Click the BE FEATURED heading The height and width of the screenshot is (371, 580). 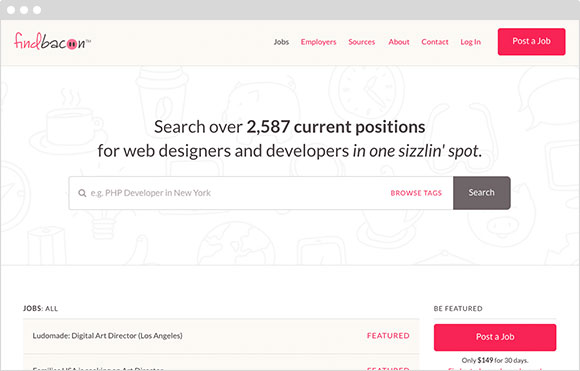pyautogui.click(x=458, y=308)
